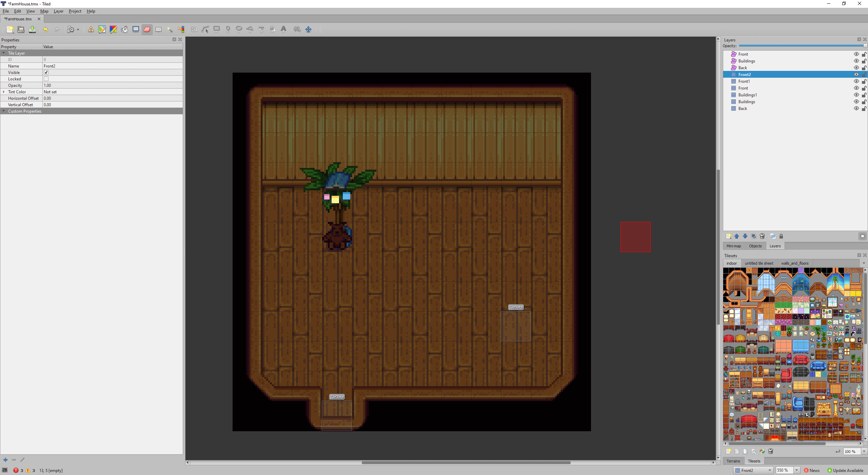Move the selected layer down

pyautogui.click(x=745, y=236)
